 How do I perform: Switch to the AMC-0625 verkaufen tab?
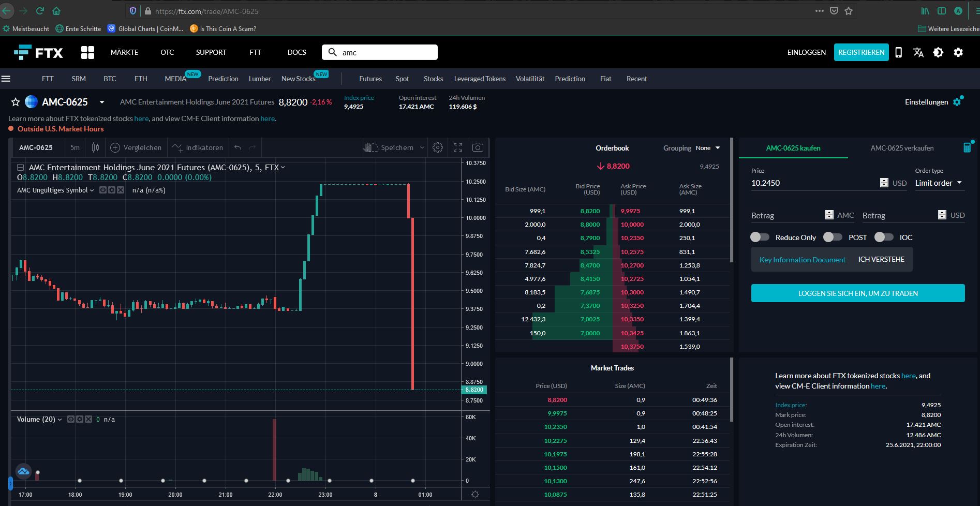click(902, 148)
